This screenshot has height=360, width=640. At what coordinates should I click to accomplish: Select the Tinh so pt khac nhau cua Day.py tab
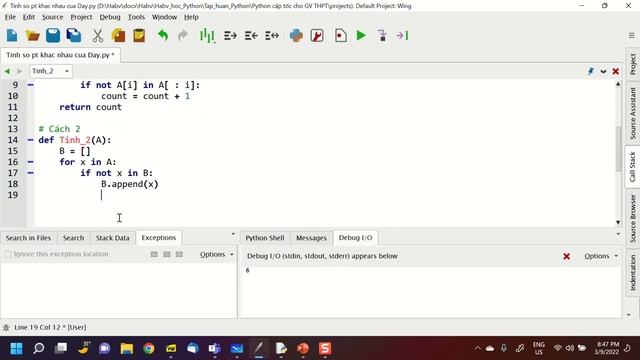[x=60, y=55]
